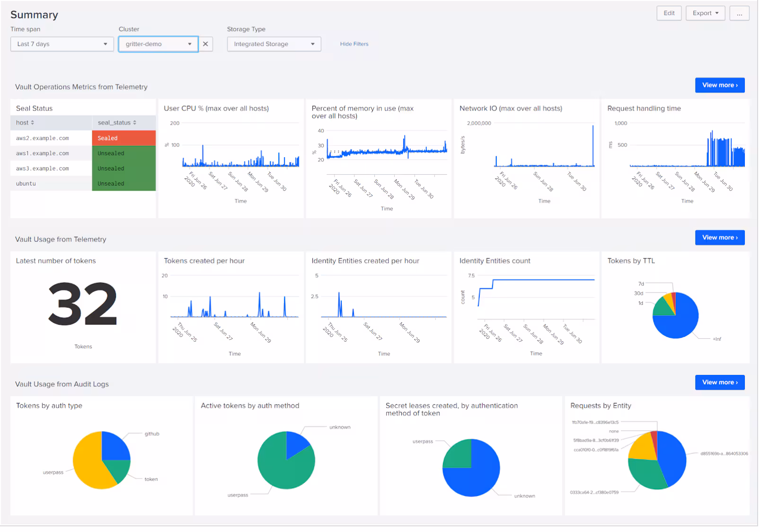Sort table by host column arrows
The height and width of the screenshot is (532, 760).
32,123
